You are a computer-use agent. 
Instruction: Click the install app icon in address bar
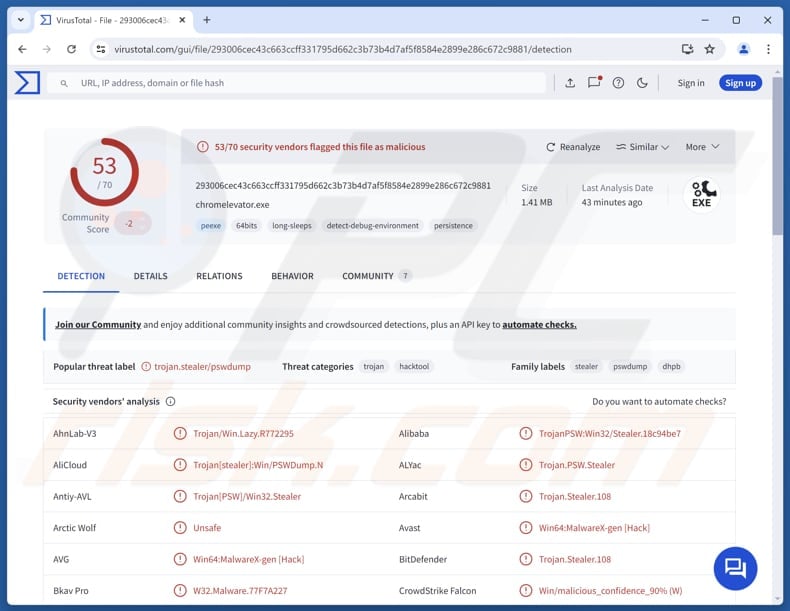(x=687, y=49)
